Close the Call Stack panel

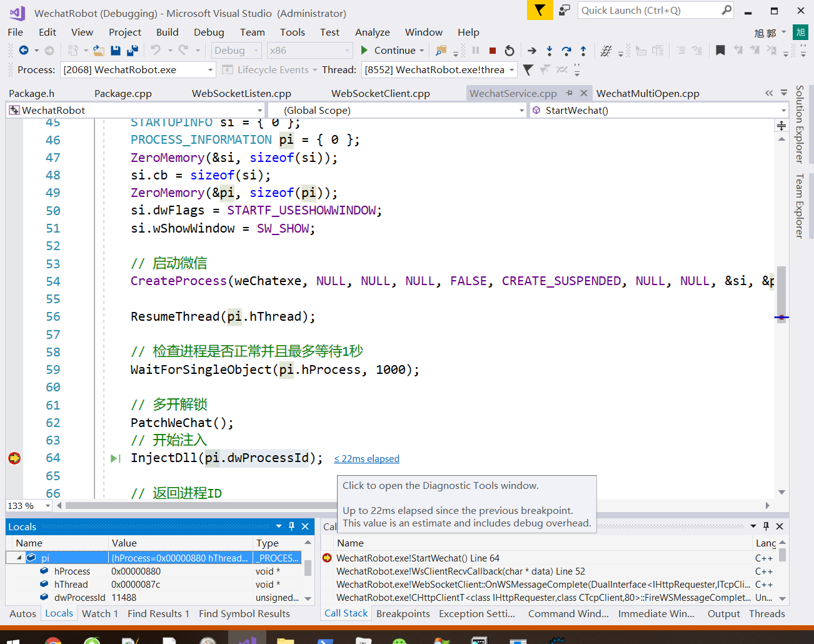point(780,526)
